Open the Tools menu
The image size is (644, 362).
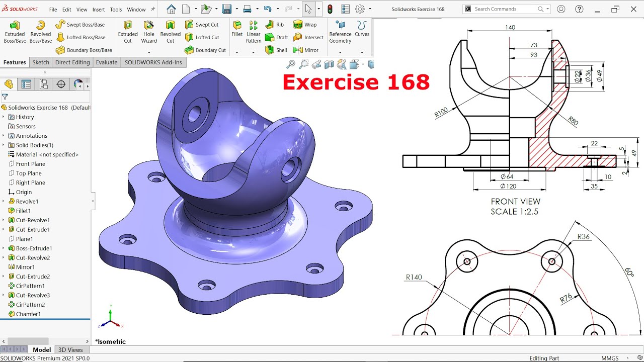click(116, 10)
